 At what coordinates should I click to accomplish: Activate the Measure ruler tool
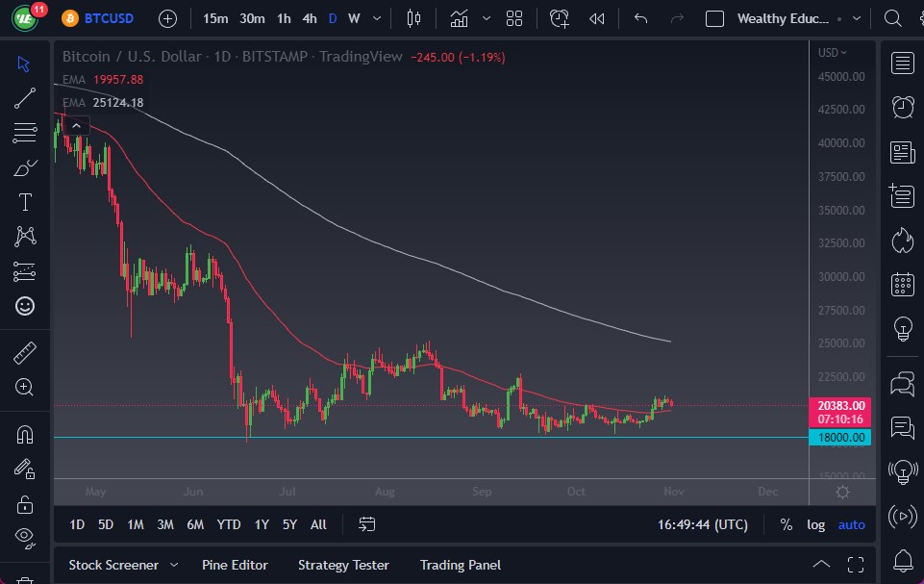26,355
